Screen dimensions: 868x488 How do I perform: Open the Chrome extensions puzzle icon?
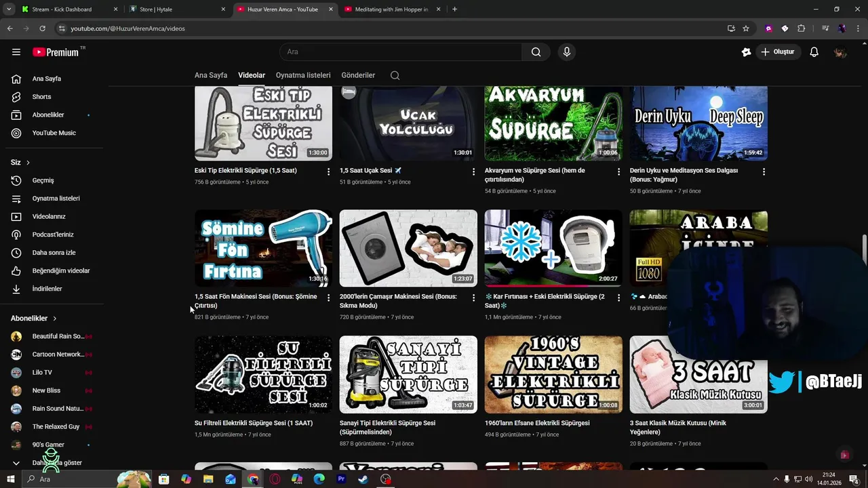[801, 28]
